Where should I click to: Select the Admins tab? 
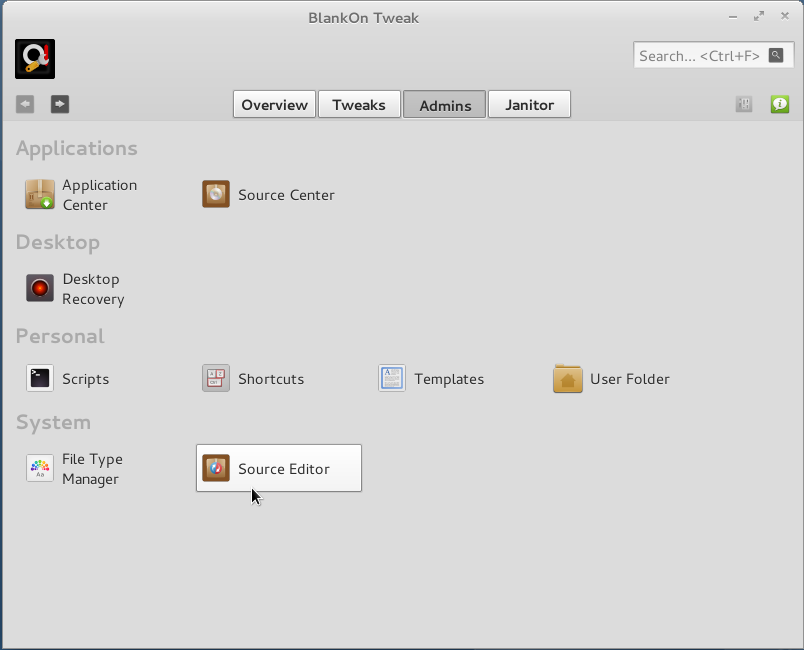pos(444,103)
